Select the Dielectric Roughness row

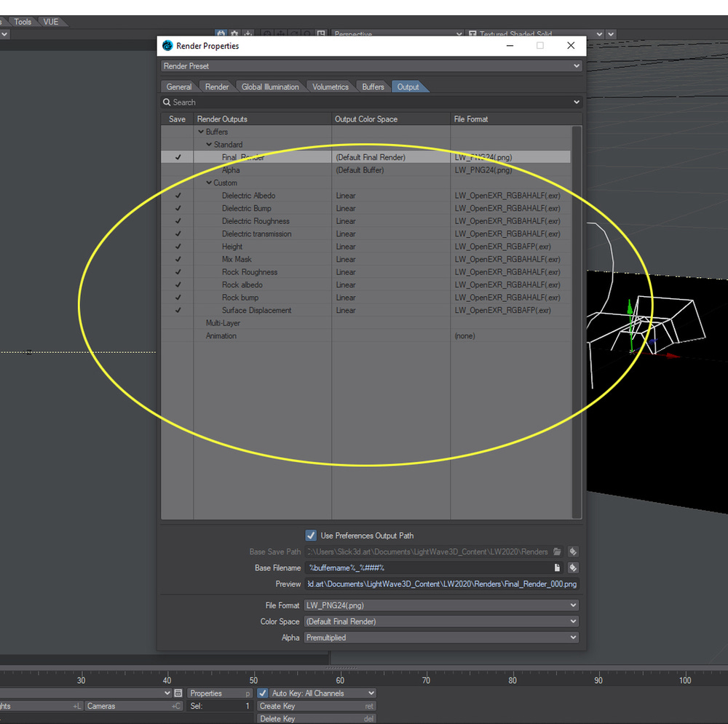point(366,221)
